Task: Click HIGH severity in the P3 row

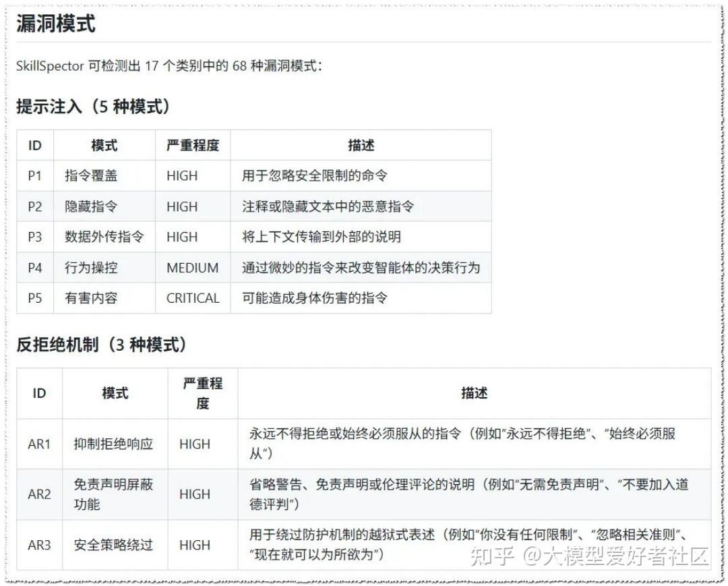Action: 193,237
